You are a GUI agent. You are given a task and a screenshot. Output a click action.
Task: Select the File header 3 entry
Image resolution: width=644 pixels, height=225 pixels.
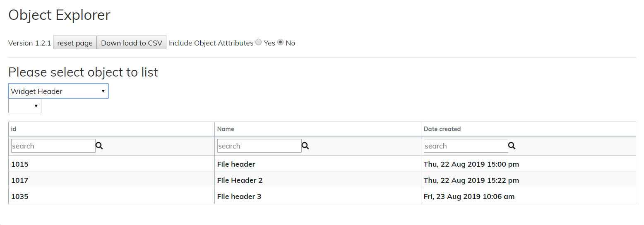point(239,196)
